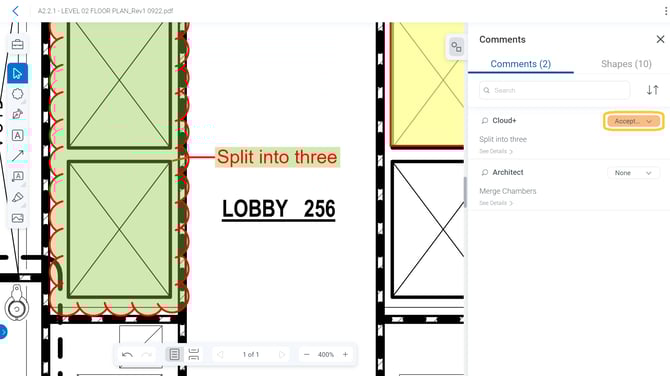Click the back arrow beside file name
Screen dimensions: 670x376
15,11
